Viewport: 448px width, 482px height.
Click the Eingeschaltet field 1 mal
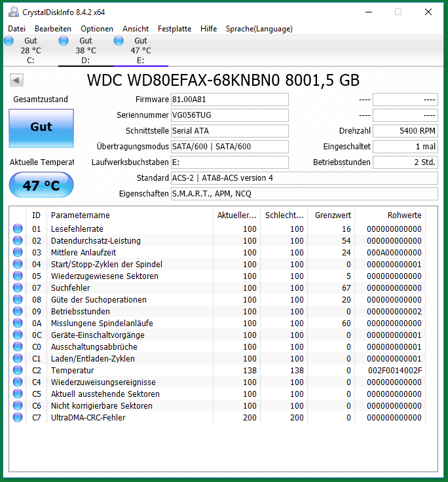pyautogui.click(x=405, y=147)
